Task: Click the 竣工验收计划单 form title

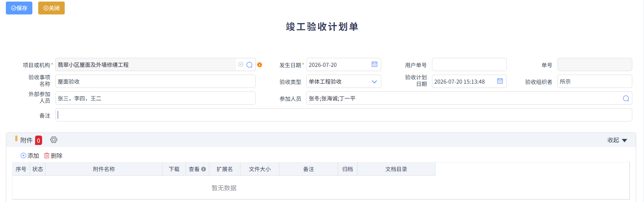Action: click(322, 27)
